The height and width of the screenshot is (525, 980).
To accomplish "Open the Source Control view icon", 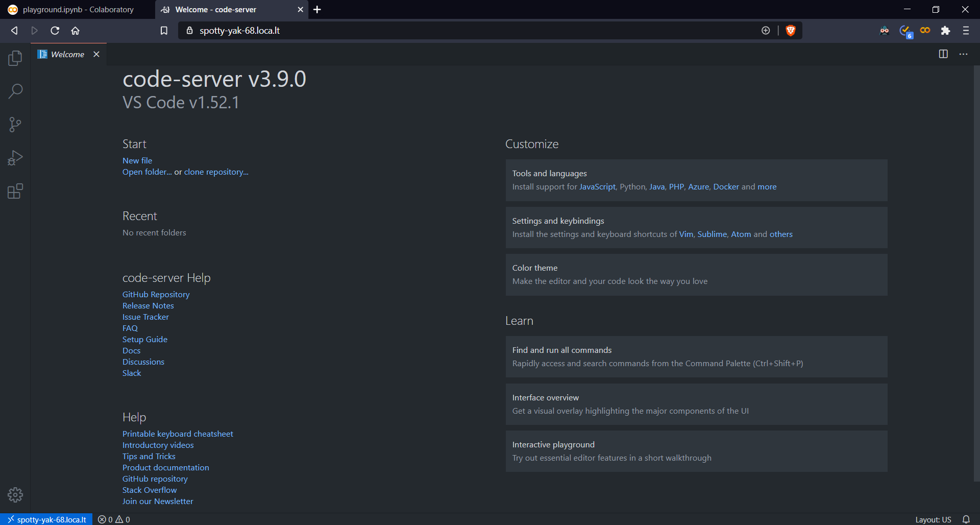I will coord(15,125).
